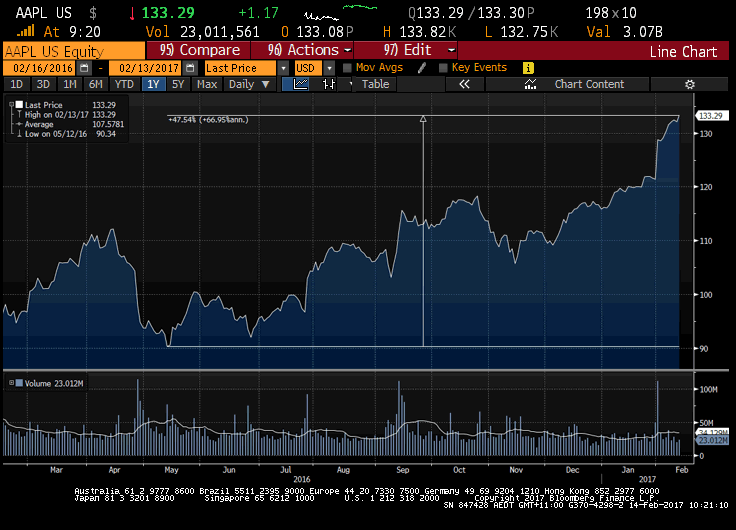This screenshot has height=530, width=736.
Task: Select the Max range tab
Action: (207, 84)
